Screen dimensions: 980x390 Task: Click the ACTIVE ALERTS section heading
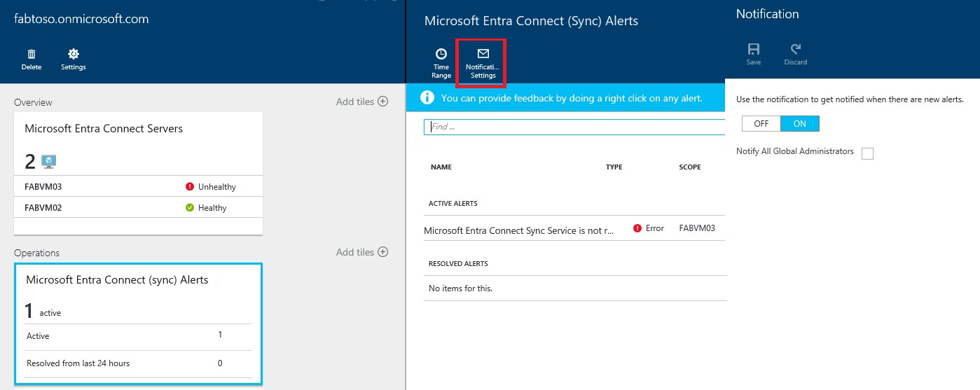click(453, 204)
